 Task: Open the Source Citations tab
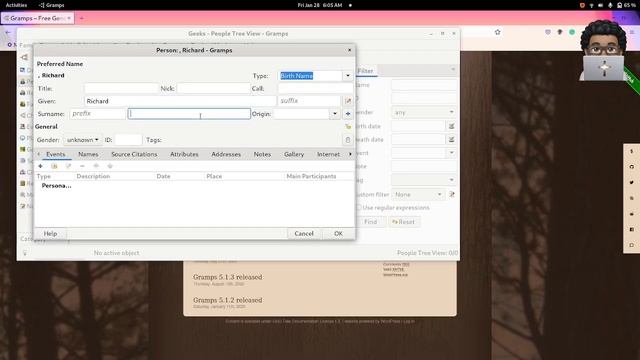[134, 154]
